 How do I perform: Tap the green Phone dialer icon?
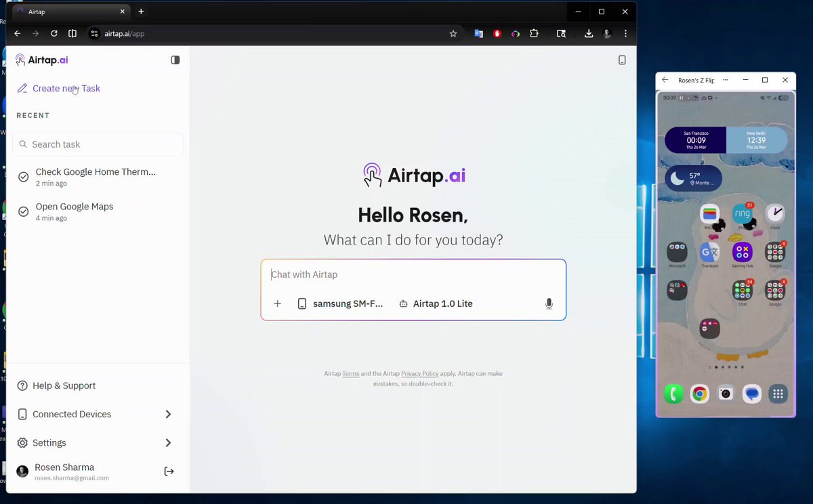(x=673, y=394)
